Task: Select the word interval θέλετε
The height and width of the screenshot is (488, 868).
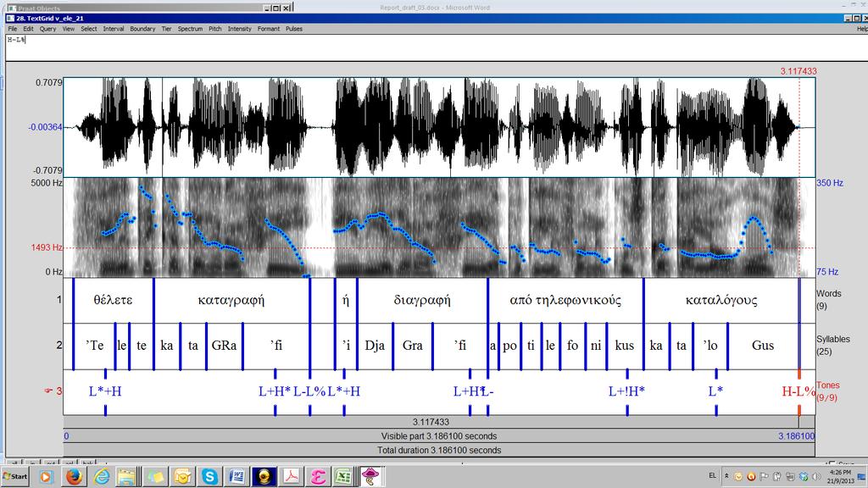Action: 113,301
